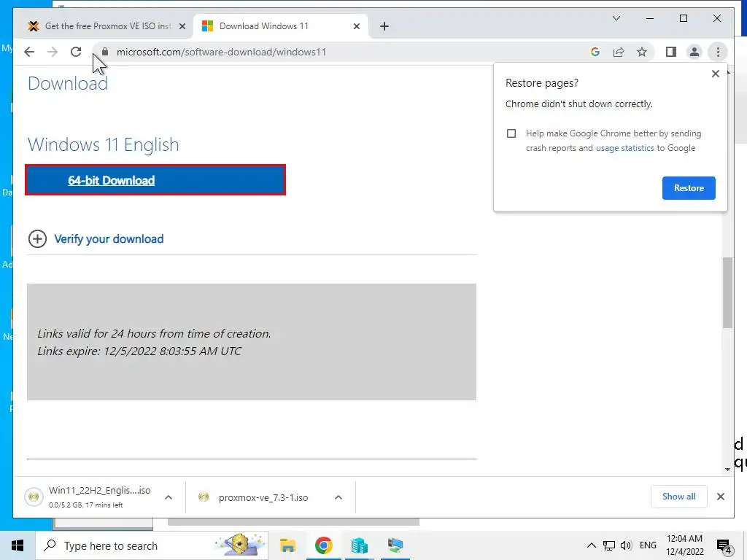Viewport: 747px width, 560px height.
Task: Click the Google icon in address bar
Action: [x=595, y=52]
